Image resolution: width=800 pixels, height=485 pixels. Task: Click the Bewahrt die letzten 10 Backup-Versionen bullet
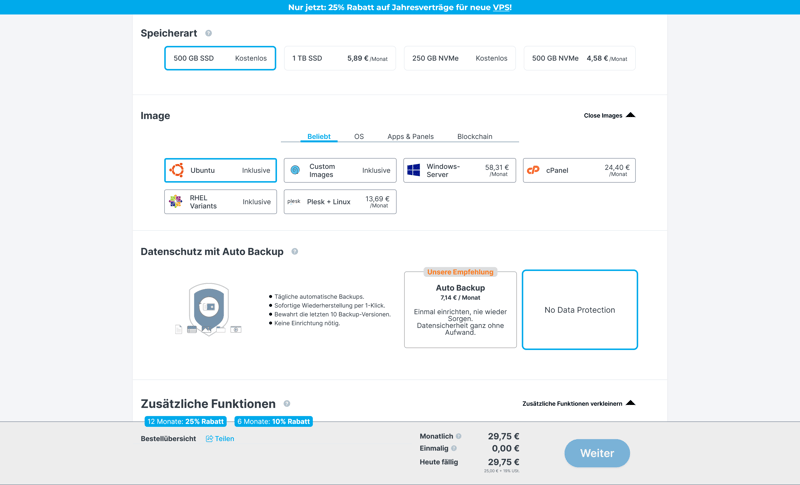coord(333,314)
